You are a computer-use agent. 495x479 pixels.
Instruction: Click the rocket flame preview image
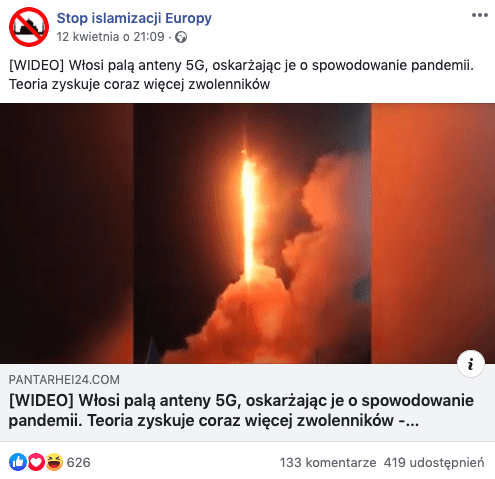pos(248,217)
